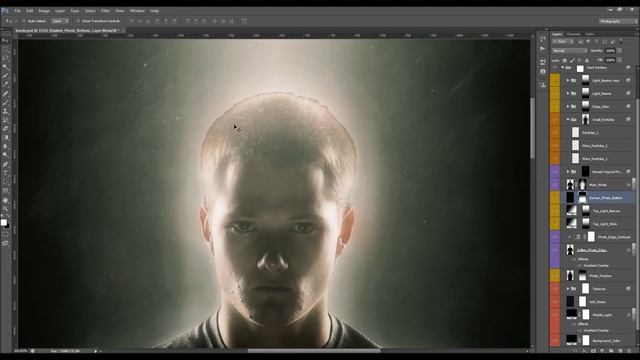This screenshot has height=360, width=640.
Task: Open the Info panel icon
Action: [x=542, y=72]
